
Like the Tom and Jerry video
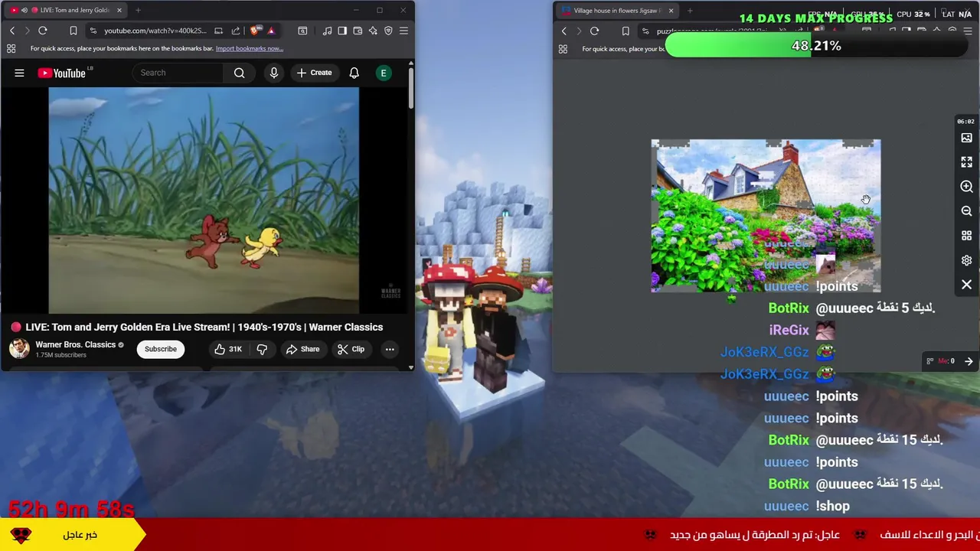(x=227, y=349)
